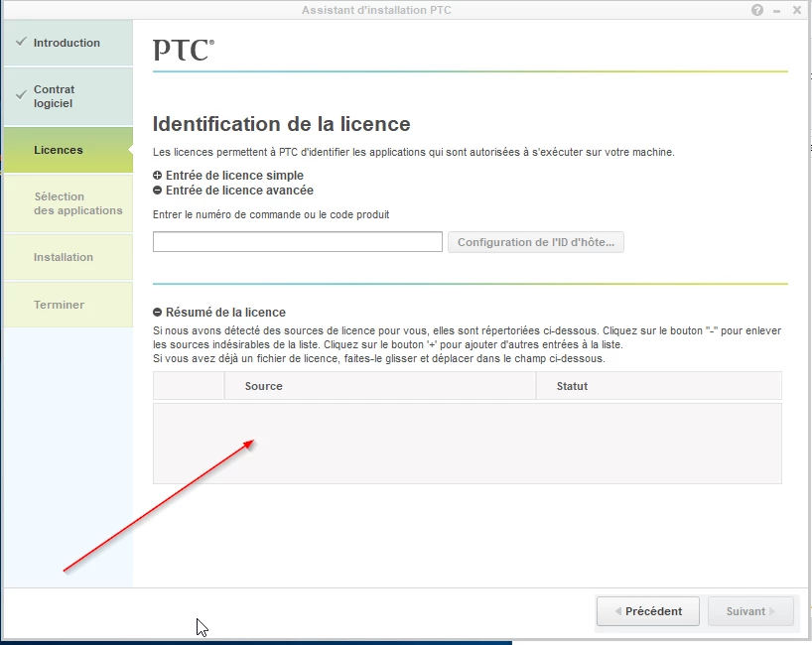Click the Statut column header

tap(659, 386)
